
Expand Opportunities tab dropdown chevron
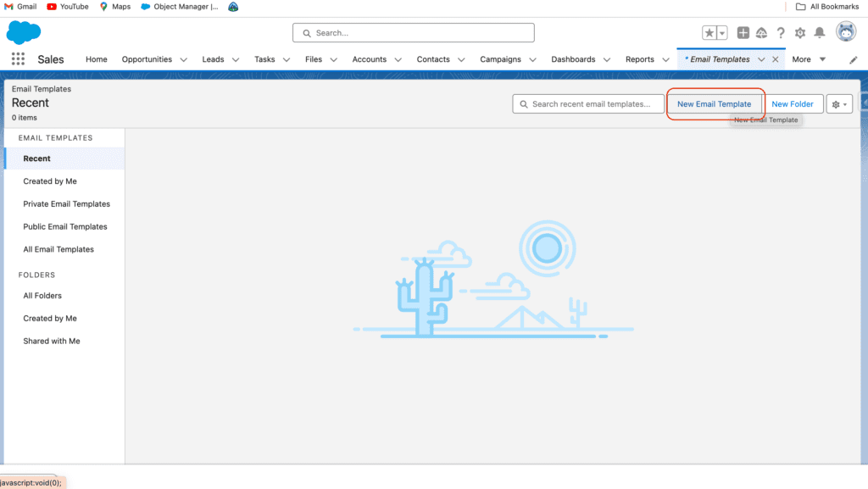tap(183, 59)
